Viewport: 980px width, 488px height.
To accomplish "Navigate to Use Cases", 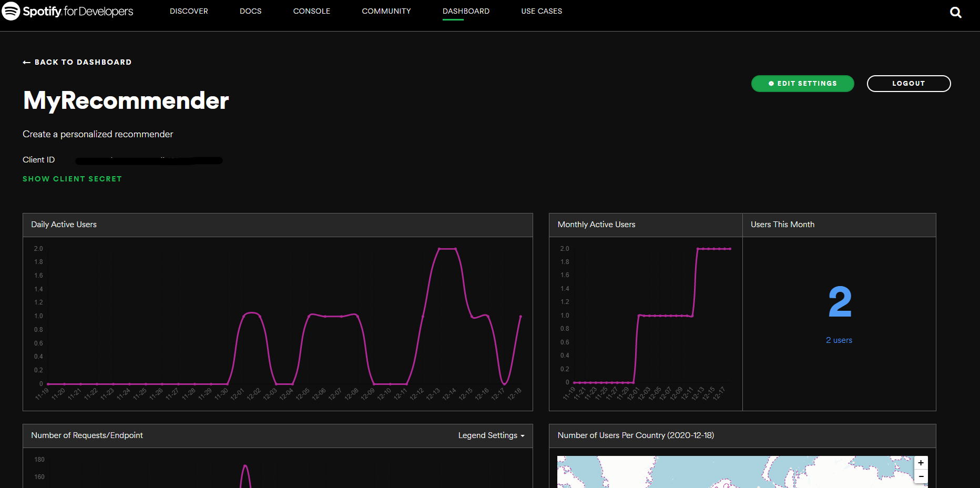I will 541,11.
